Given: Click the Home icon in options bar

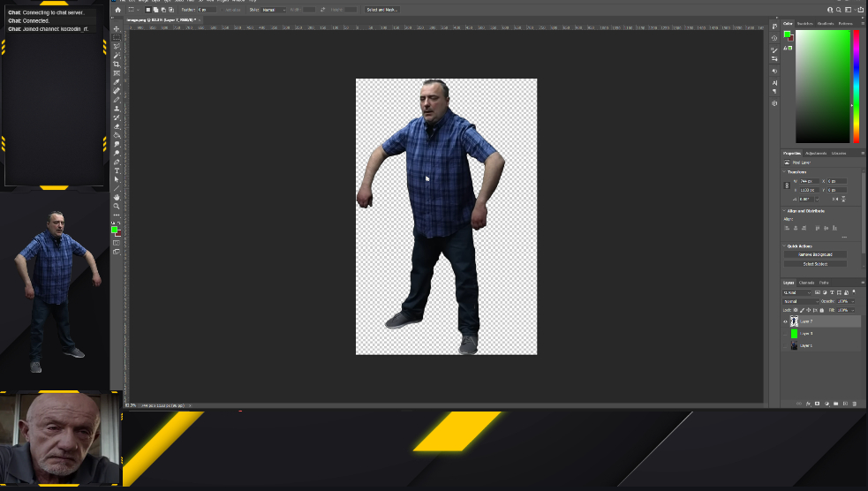Looking at the screenshot, I should [117, 10].
